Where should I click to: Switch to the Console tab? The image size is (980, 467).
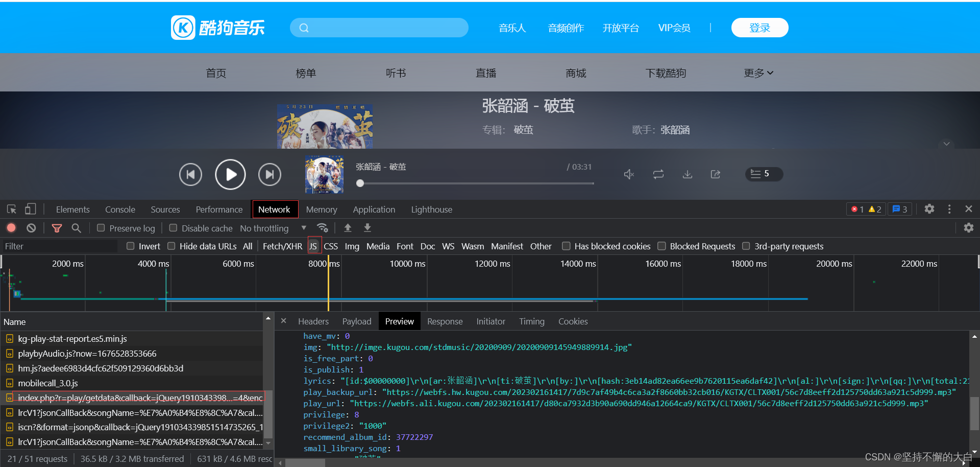(x=120, y=209)
